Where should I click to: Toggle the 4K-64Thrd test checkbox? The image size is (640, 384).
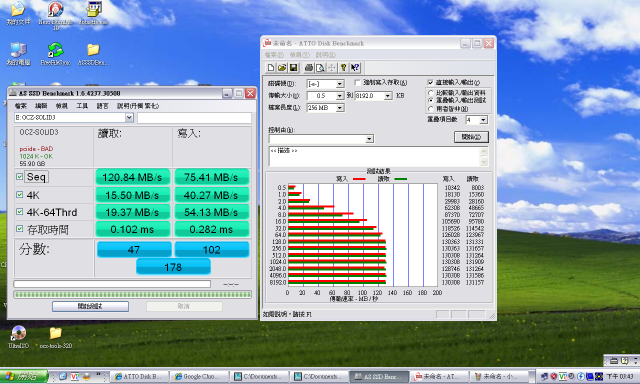point(19,211)
